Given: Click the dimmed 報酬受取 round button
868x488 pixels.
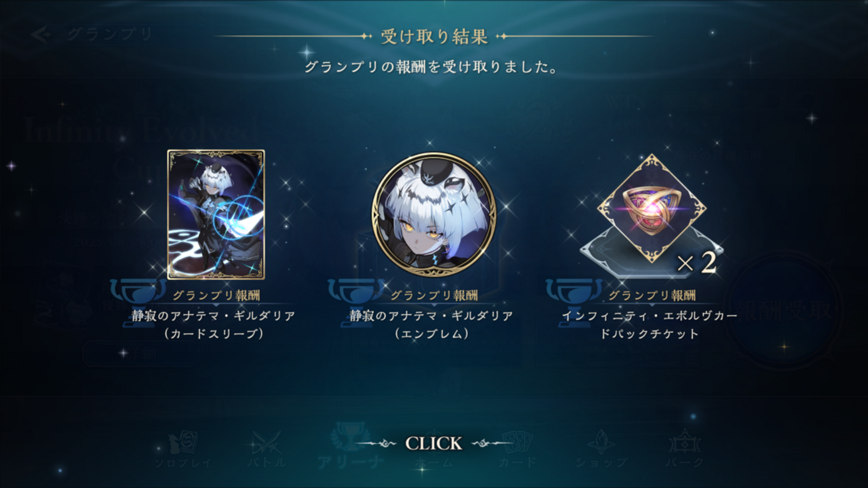Looking at the screenshot, I should click(x=784, y=310).
